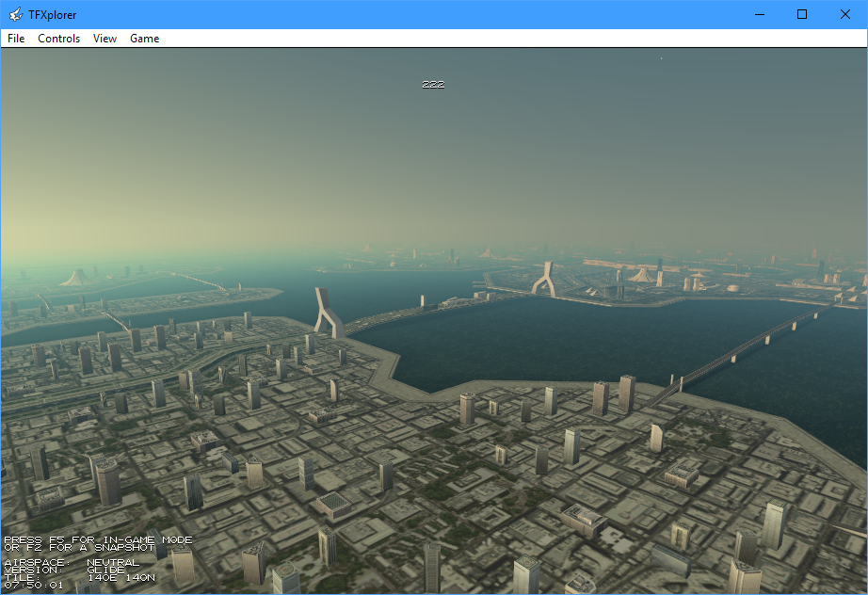
Task: Click the TFXplorer app icon in title bar
Action: pyautogui.click(x=15, y=14)
